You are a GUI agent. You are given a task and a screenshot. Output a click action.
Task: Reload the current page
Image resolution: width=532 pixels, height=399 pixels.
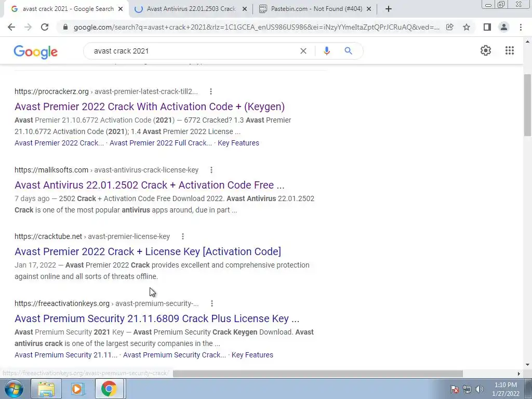(x=45, y=27)
